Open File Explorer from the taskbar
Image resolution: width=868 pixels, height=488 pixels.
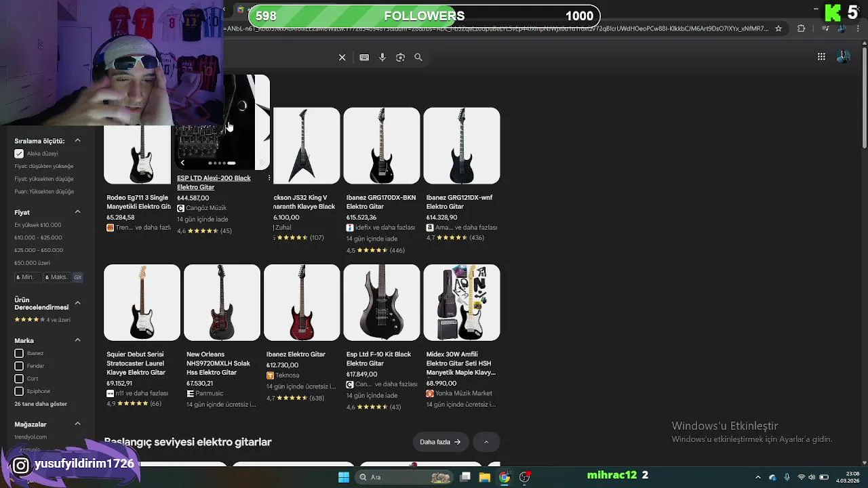(x=485, y=477)
